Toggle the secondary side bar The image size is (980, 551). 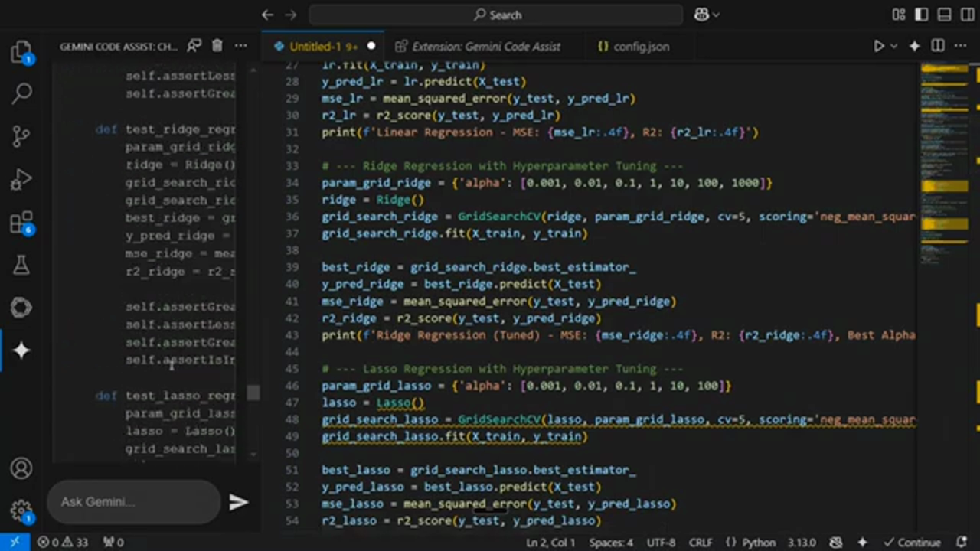966,15
